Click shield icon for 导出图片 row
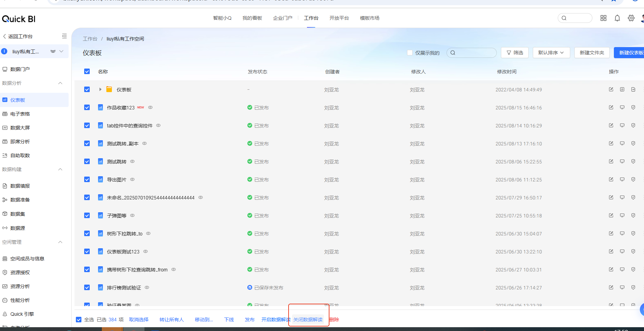This screenshot has height=331, width=644. [633, 179]
